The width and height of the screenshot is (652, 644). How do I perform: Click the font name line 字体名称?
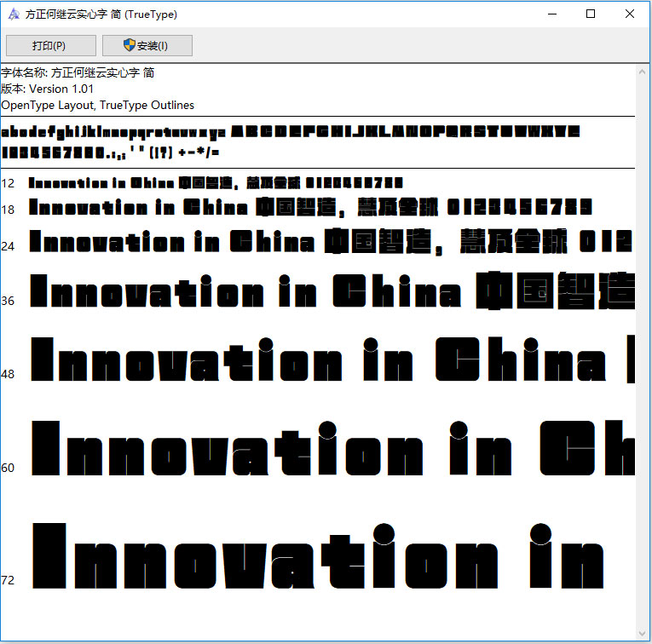[78, 72]
